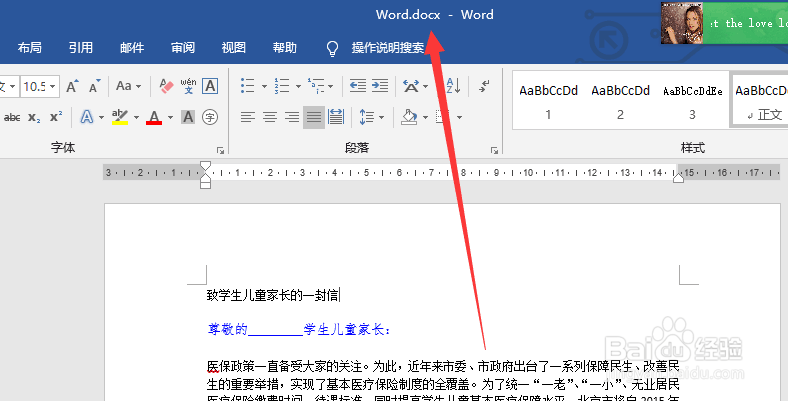Align text right

point(292,118)
